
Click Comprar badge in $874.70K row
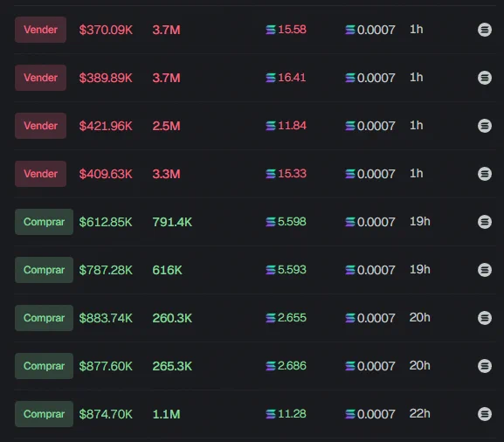(44, 414)
